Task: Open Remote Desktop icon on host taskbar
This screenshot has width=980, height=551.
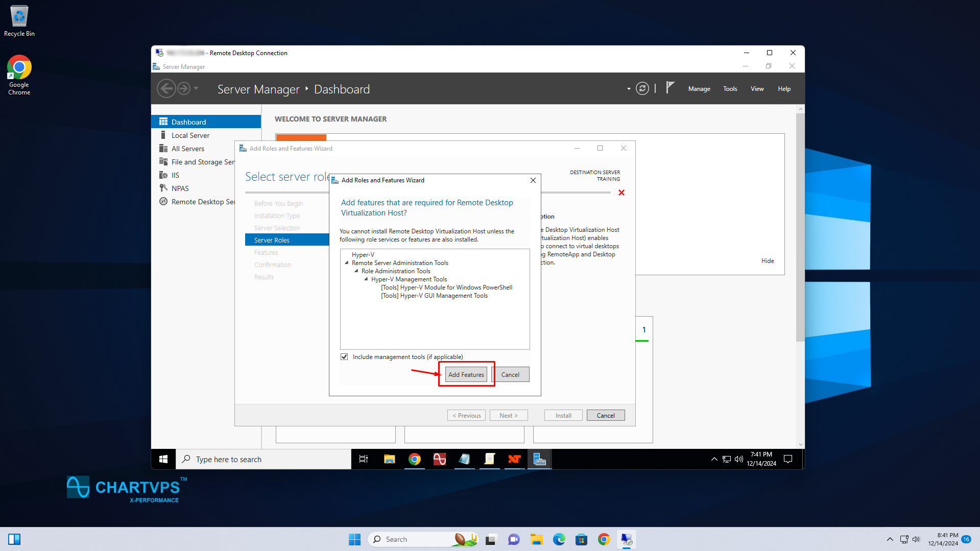Action: pos(626,539)
